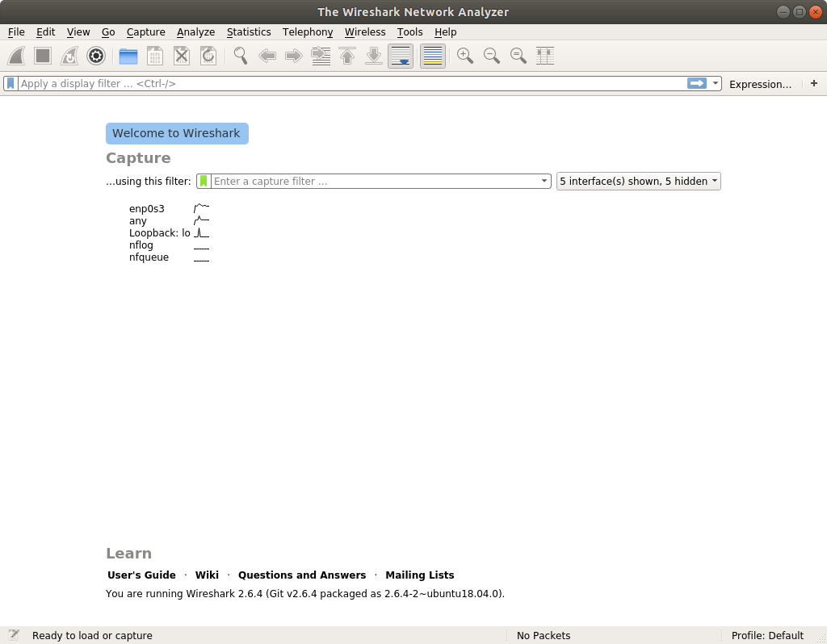Save this capture file icon
The width and height of the screenshot is (827, 644).
point(155,56)
